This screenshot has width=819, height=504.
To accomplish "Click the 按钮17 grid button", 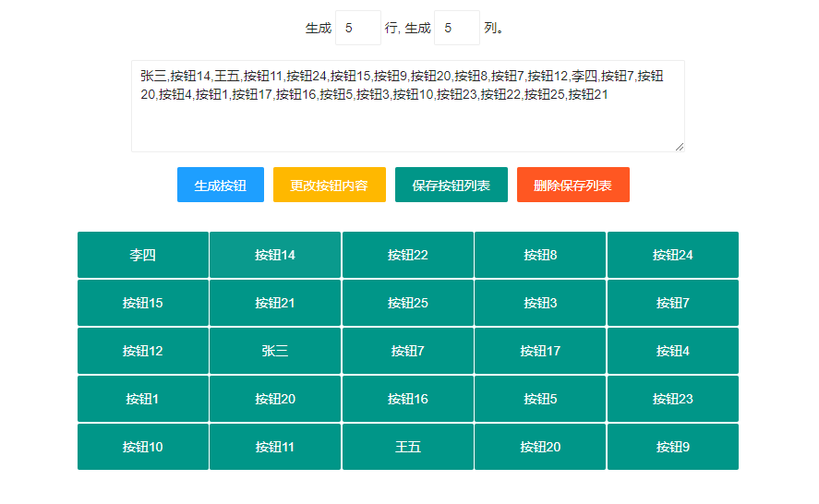I will pyautogui.click(x=540, y=351).
